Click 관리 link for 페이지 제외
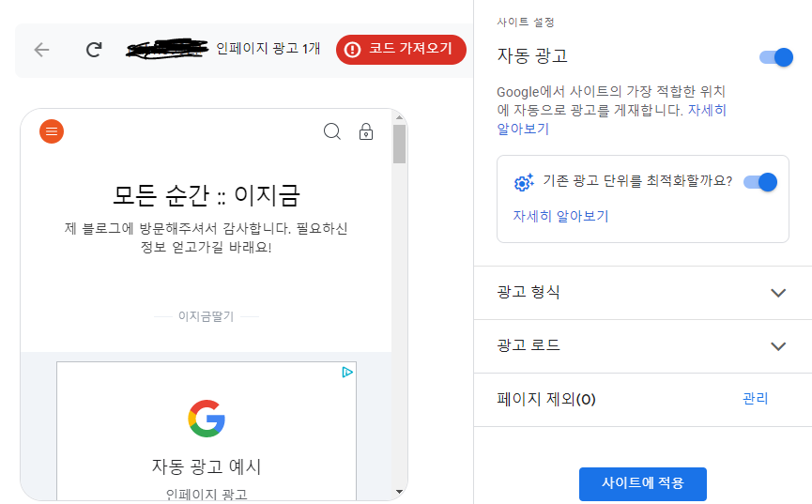 (x=755, y=399)
